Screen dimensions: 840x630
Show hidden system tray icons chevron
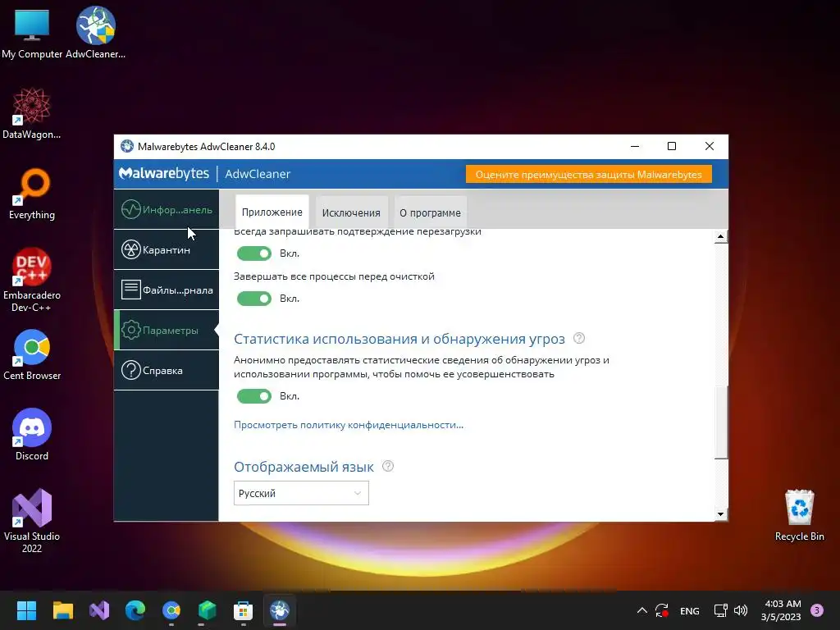641,610
